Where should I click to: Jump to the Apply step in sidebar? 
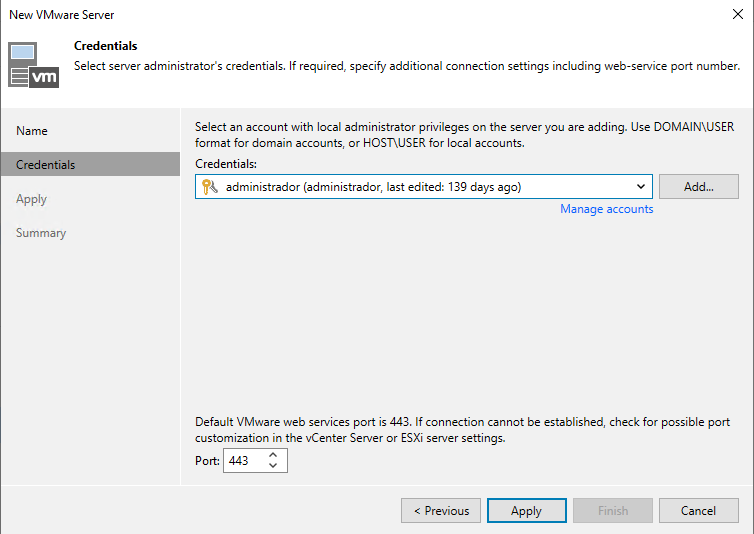point(32,199)
